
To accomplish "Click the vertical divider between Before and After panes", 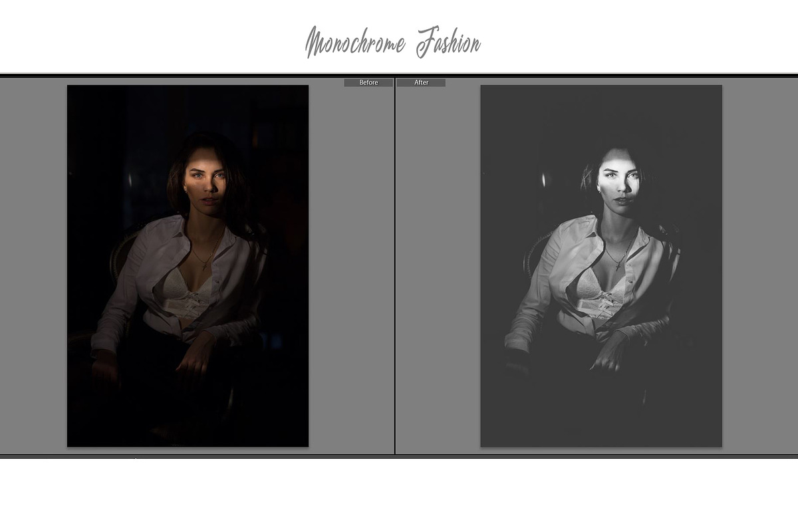I will pyautogui.click(x=395, y=266).
